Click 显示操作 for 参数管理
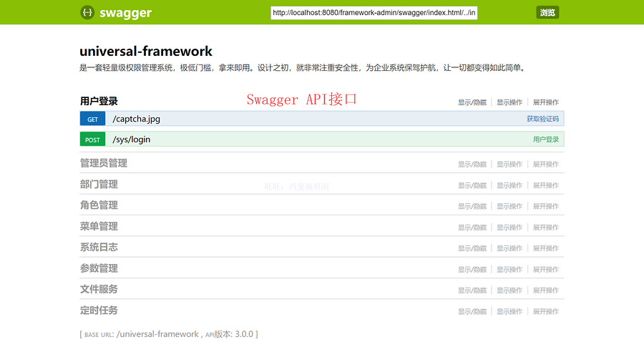Image resolution: width=644 pixels, height=342 pixels. click(x=509, y=270)
